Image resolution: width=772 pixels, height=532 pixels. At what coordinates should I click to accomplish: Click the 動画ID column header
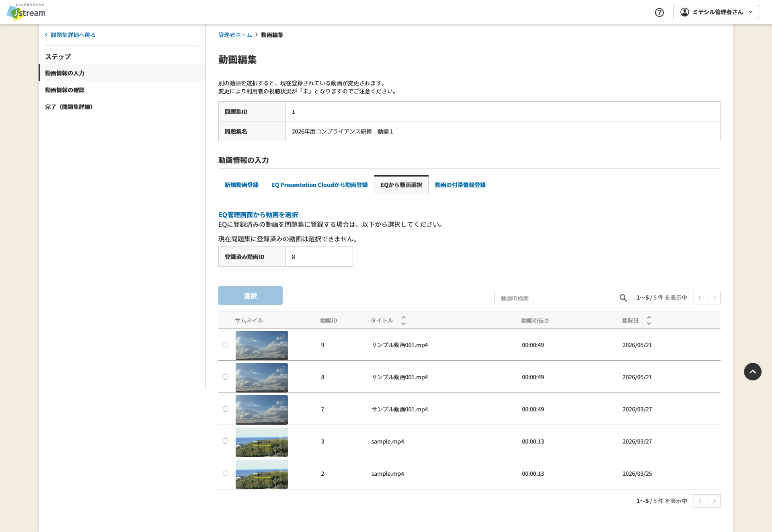click(329, 320)
